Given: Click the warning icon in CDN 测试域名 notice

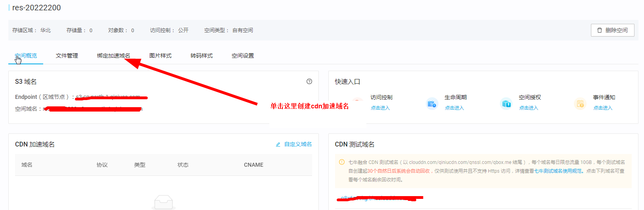Looking at the screenshot, I should pos(341,162).
